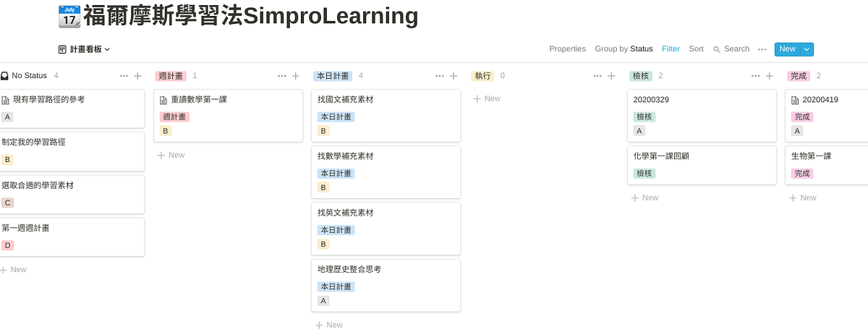The image size is (868, 335).
Task: Click plus icon in 執行 column header
Action: point(611,76)
